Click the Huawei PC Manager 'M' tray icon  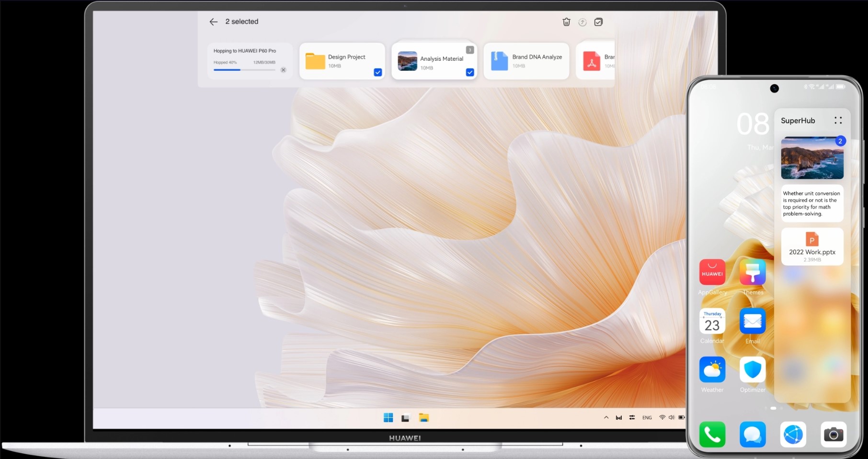619,418
